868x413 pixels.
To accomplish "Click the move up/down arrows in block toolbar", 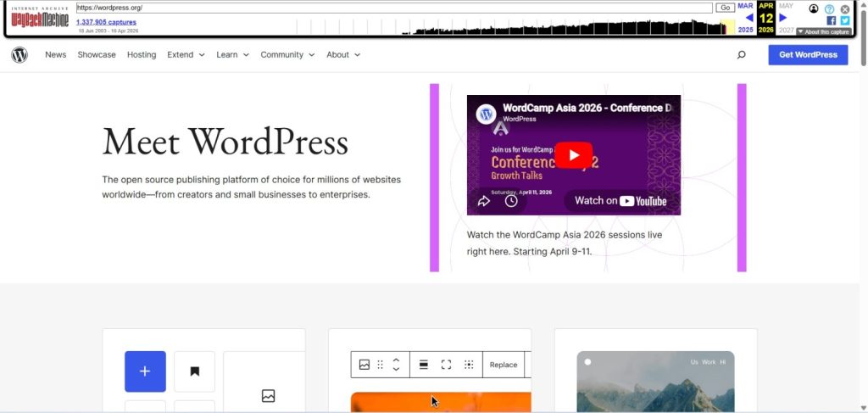I will pos(396,365).
